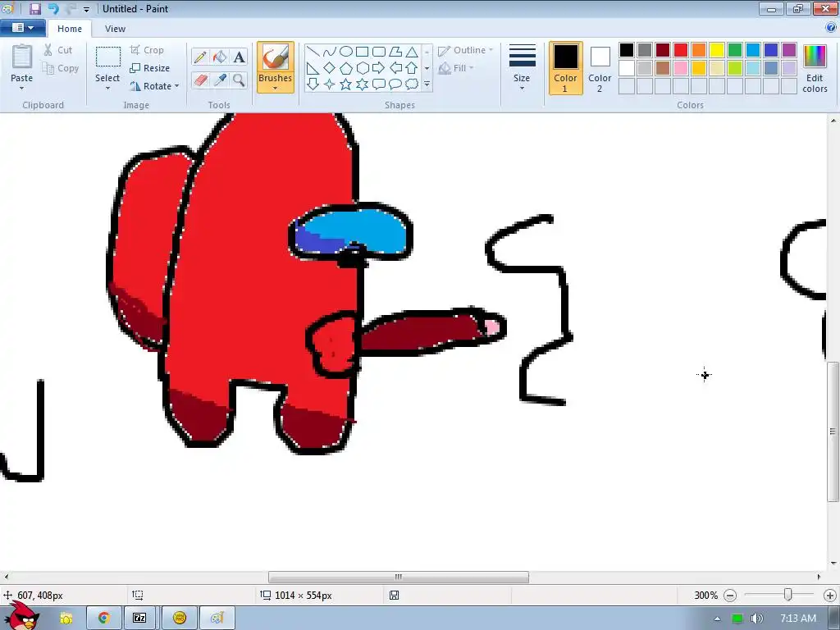Choose the Down arrow shape

pyautogui.click(x=313, y=84)
